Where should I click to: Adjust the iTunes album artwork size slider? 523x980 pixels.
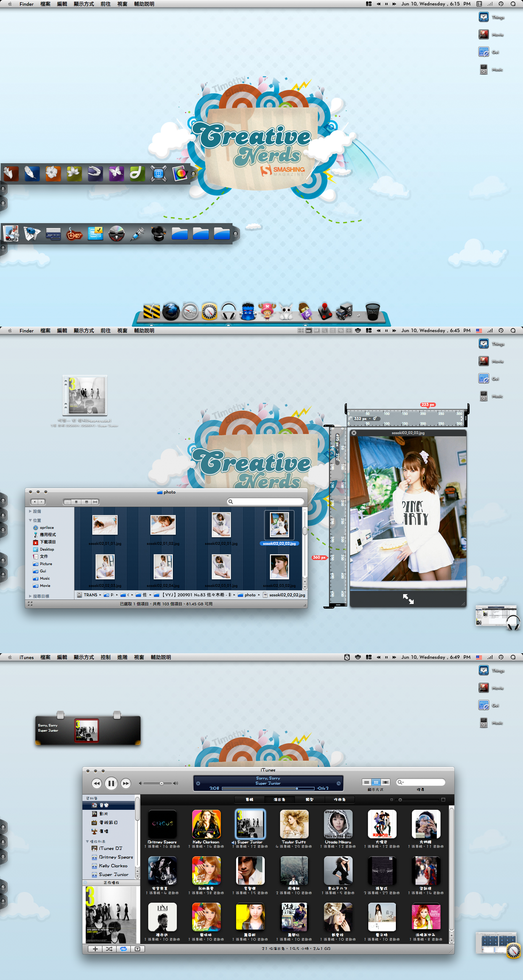click(418, 800)
